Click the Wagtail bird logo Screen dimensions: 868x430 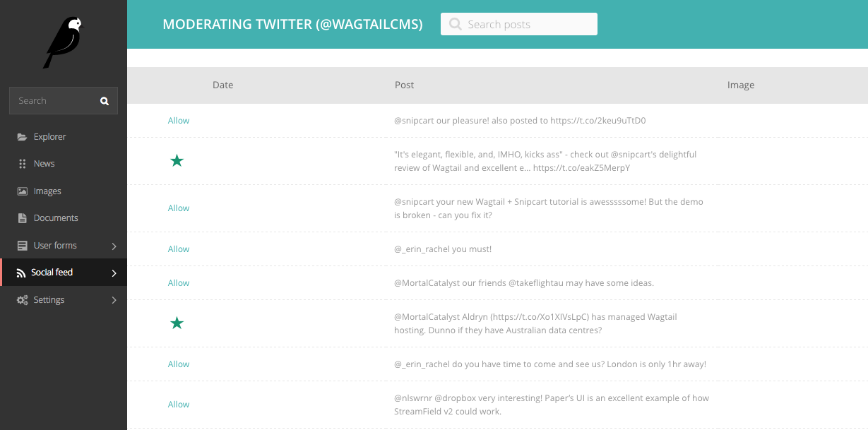[64, 42]
